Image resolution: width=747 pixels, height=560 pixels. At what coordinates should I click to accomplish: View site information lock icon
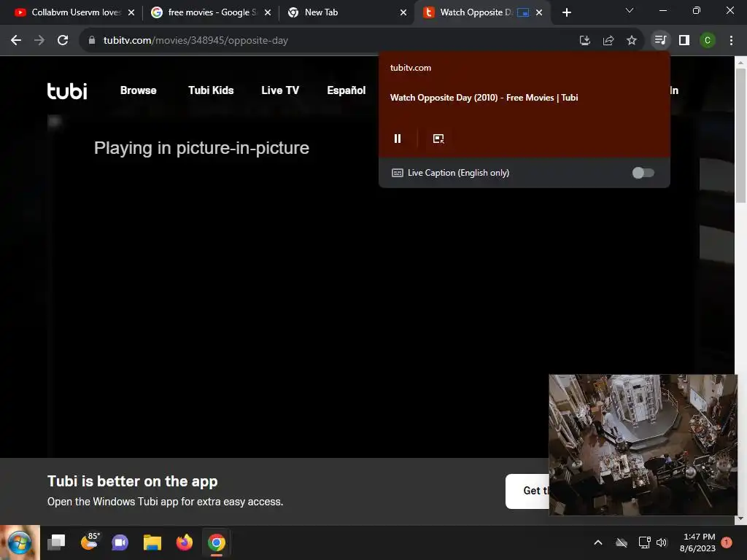pos(92,41)
